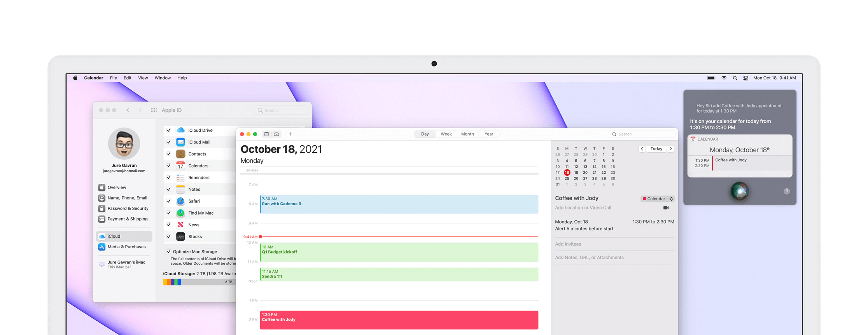Viewport: 868px width, 335px height.
Task: Go forward in Apple ID window
Action: [140, 110]
